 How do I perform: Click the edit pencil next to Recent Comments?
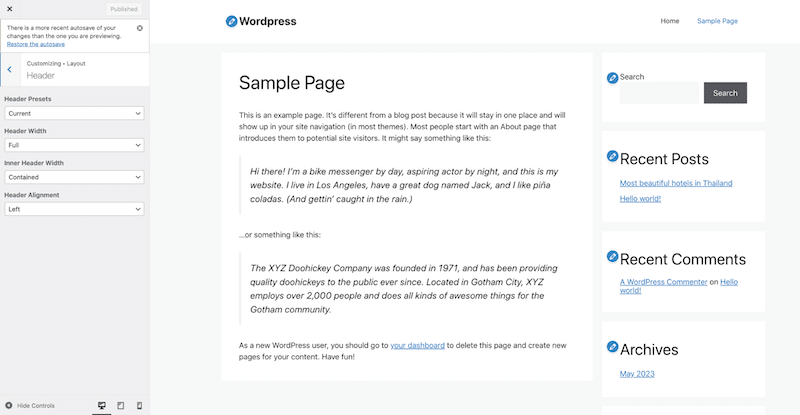pyautogui.click(x=613, y=257)
